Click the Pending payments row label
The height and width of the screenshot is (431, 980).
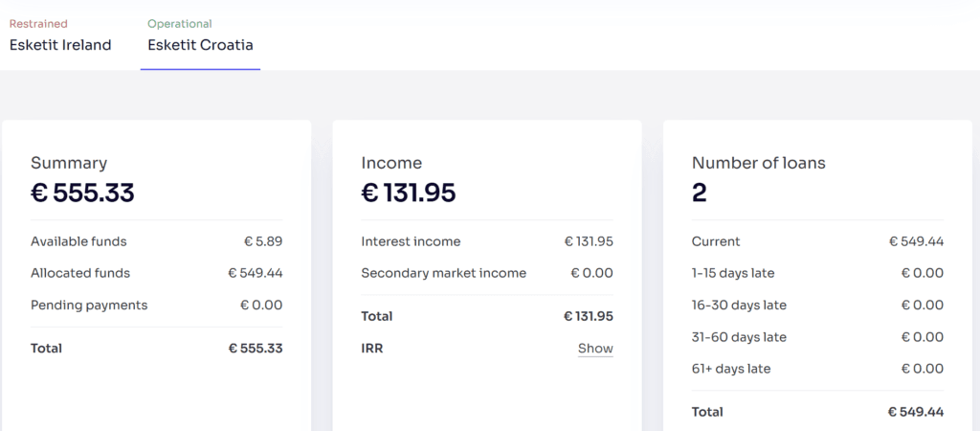coord(89,306)
